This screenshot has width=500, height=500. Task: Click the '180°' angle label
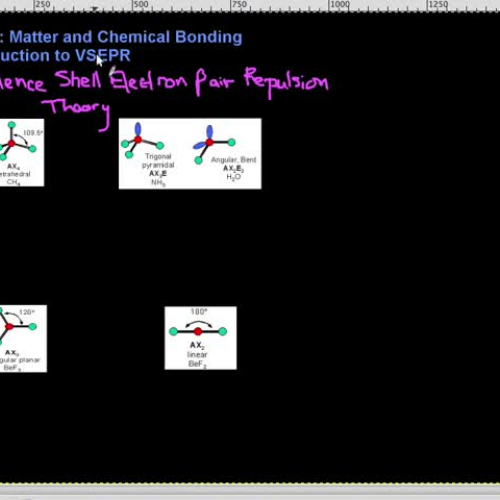click(199, 311)
